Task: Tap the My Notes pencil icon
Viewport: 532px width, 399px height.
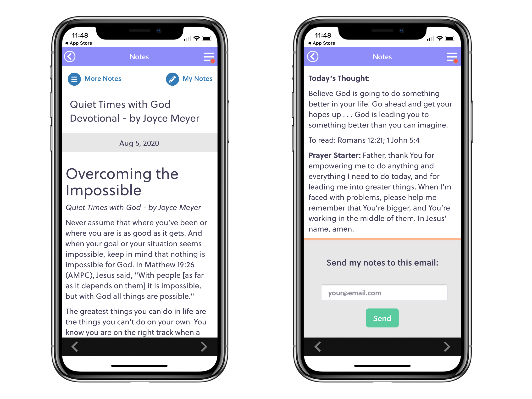Action: (172, 78)
